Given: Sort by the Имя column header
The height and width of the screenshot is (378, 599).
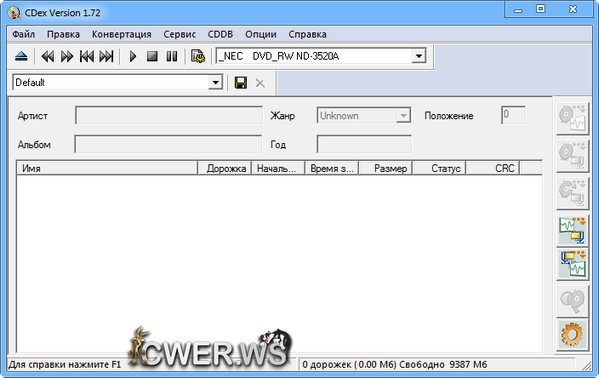Looking at the screenshot, I should coord(107,168).
